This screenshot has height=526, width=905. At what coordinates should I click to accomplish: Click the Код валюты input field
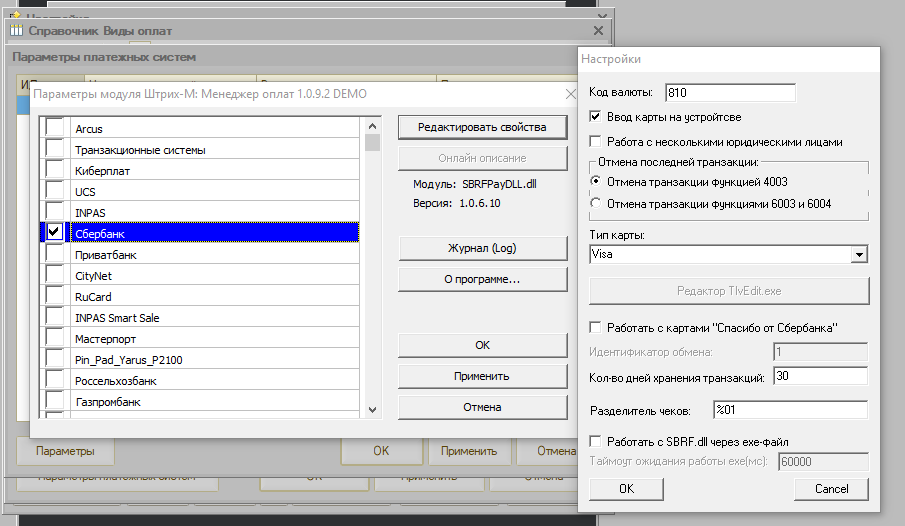coord(729,93)
